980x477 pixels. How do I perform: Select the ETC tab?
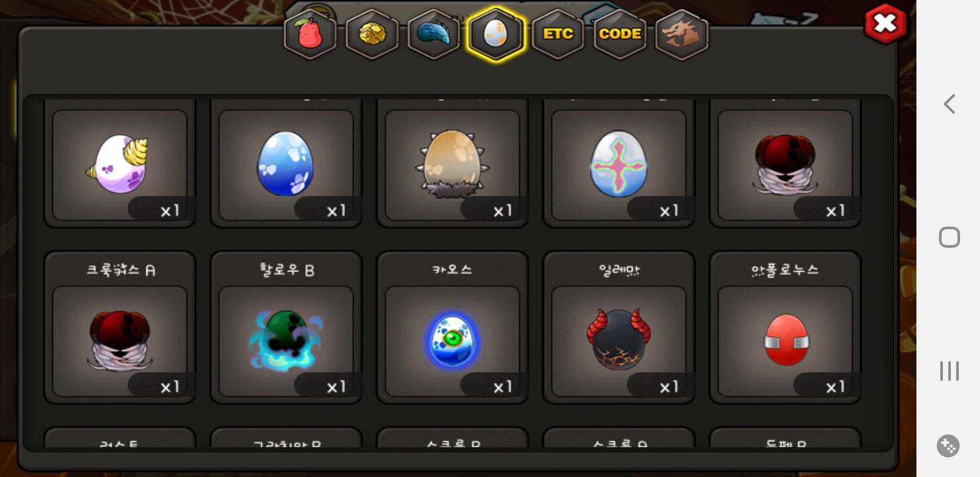click(558, 34)
